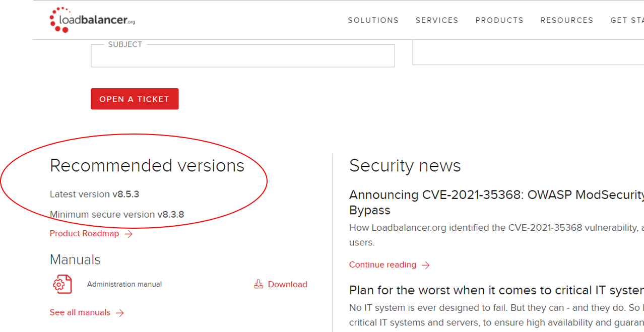
Task: Click the Loadbalancer.org logo
Action: pos(92,20)
